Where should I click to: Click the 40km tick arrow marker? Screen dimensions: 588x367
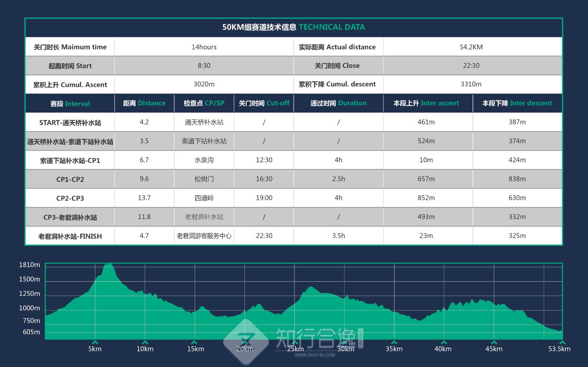pyautogui.click(x=443, y=342)
